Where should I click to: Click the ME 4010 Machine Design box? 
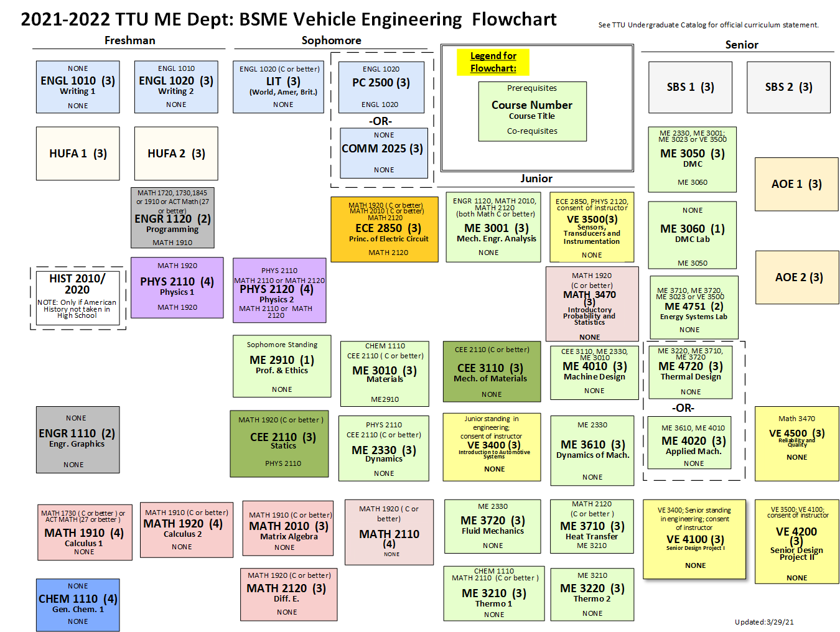coord(594,372)
